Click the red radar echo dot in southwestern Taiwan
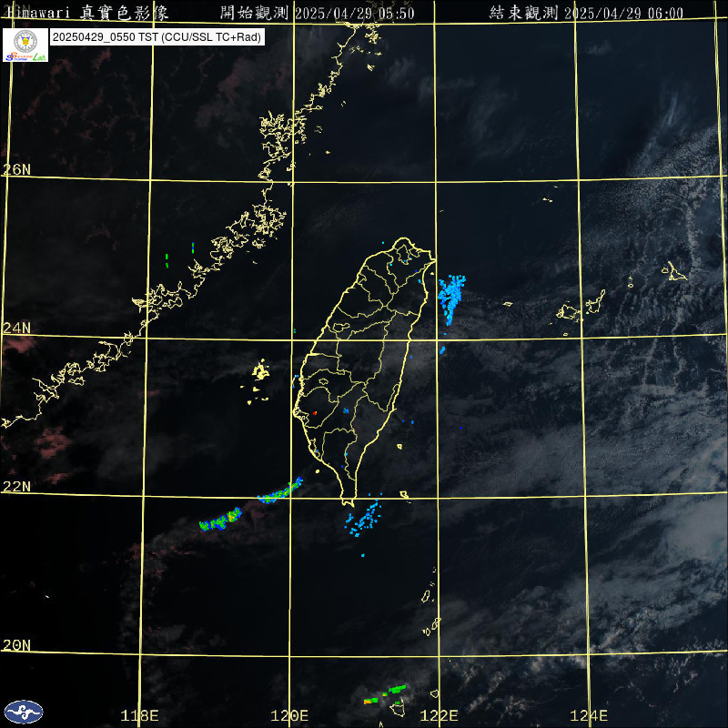Screen dimensions: 728x728 coord(315,413)
